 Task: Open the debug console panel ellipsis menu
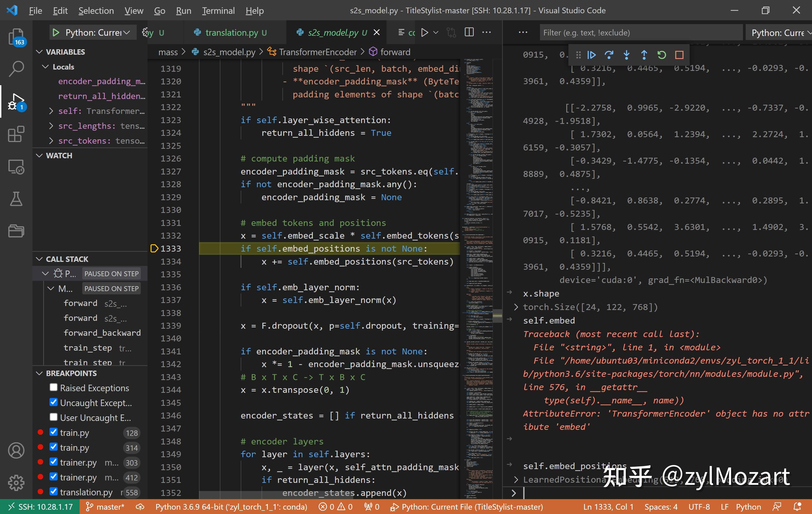pos(523,32)
